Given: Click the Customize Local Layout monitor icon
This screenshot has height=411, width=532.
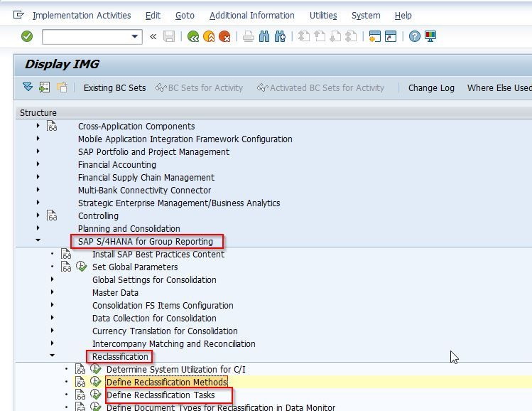Looking at the screenshot, I should [430, 36].
